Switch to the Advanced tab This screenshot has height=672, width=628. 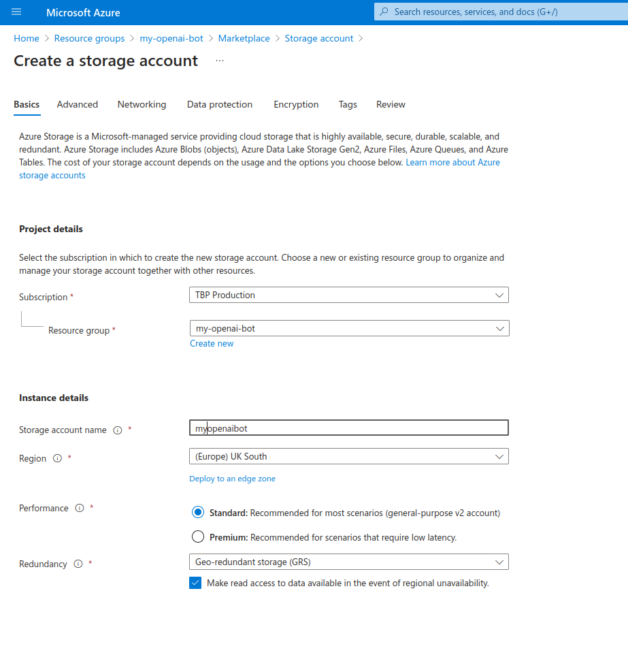(x=78, y=105)
